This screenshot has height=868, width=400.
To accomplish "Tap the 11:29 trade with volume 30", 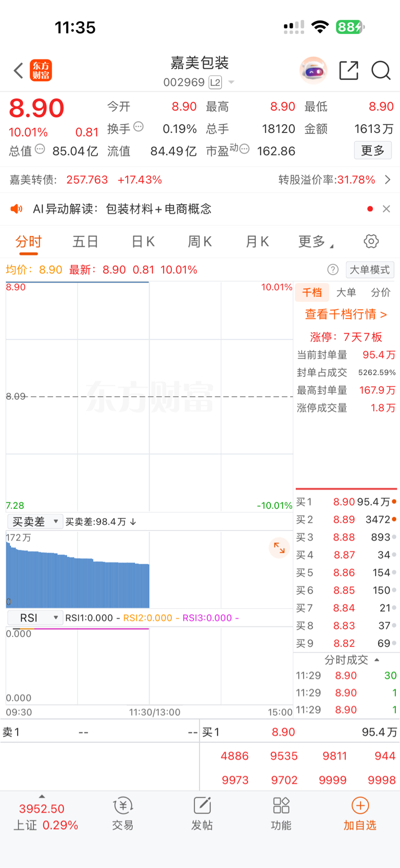I will click(346, 676).
